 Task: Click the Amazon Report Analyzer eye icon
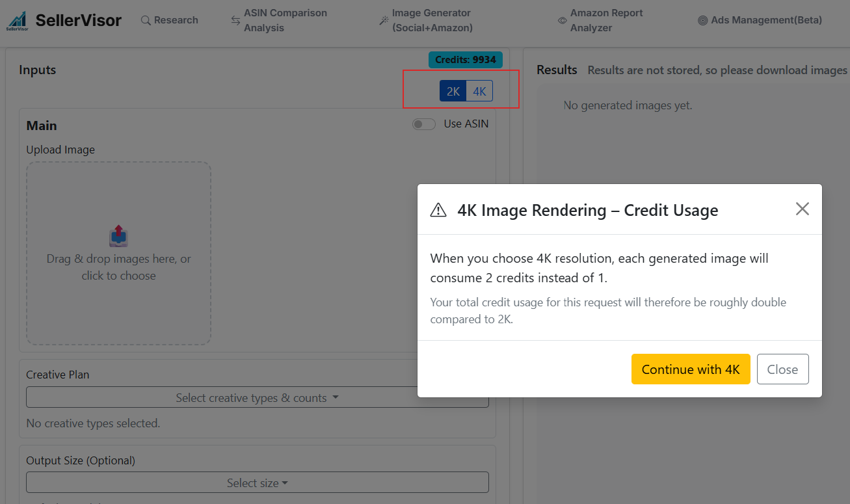(x=562, y=21)
